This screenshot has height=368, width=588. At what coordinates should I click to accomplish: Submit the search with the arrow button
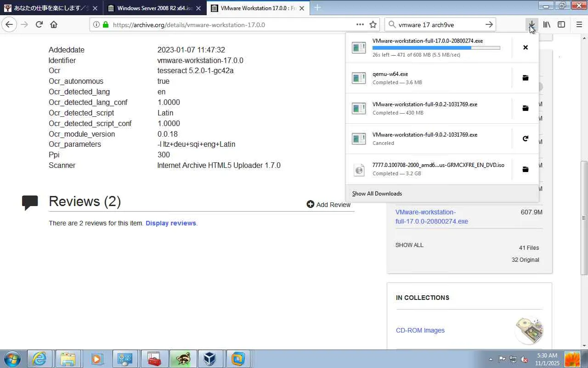489,25
